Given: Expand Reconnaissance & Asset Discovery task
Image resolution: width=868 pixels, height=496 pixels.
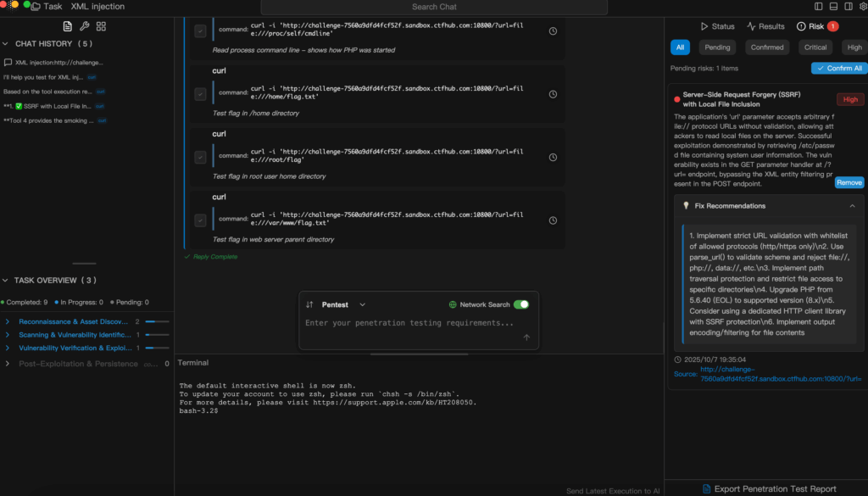Looking at the screenshot, I should click(x=8, y=322).
